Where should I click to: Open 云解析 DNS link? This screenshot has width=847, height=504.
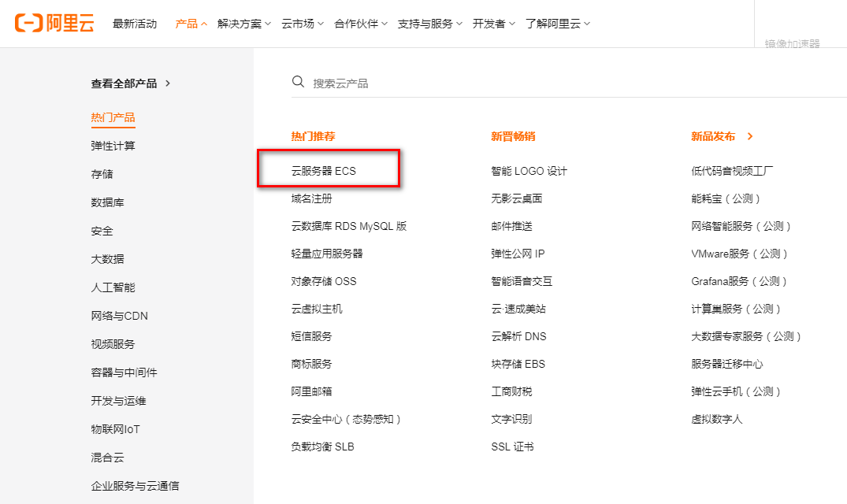pyautogui.click(x=518, y=336)
